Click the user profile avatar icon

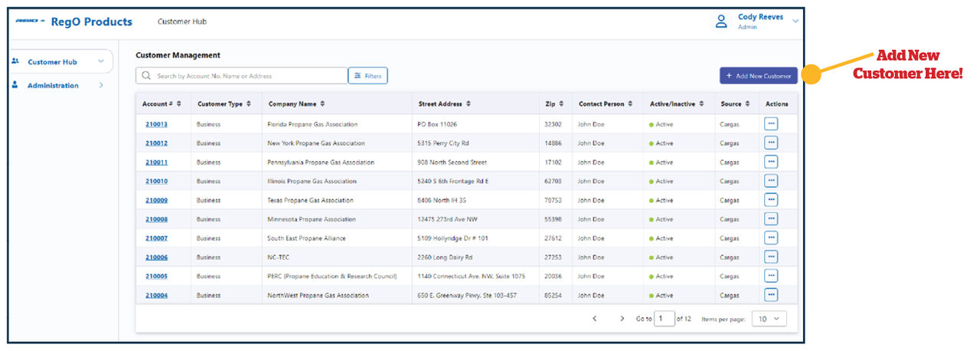click(x=720, y=21)
